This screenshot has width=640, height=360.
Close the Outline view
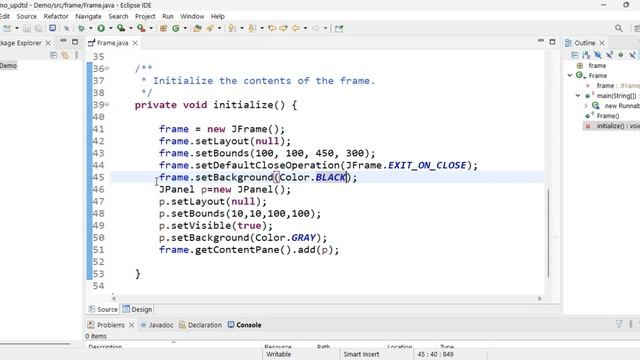pyautogui.click(x=602, y=43)
